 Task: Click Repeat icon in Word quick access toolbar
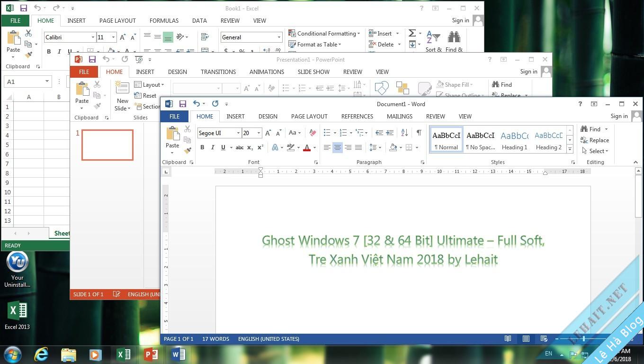[215, 104]
